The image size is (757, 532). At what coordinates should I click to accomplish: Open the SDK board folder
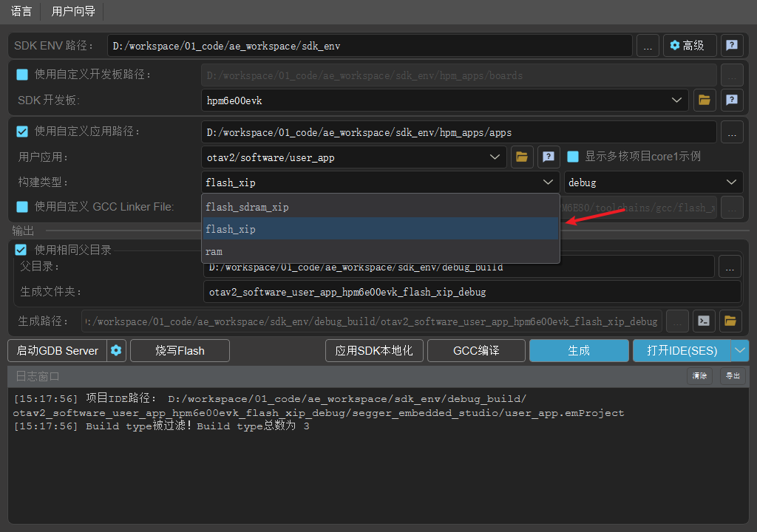pyautogui.click(x=705, y=100)
